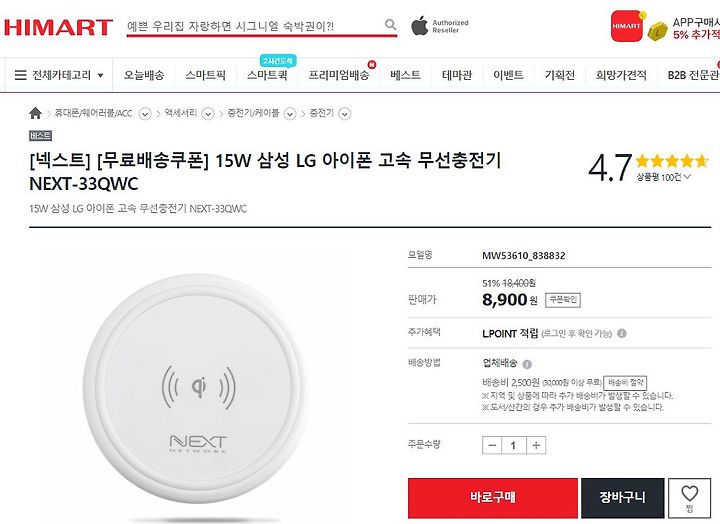Decrease order quantity with minus button
This screenshot has height=524, width=720.
pyautogui.click(x=492, y=445)
